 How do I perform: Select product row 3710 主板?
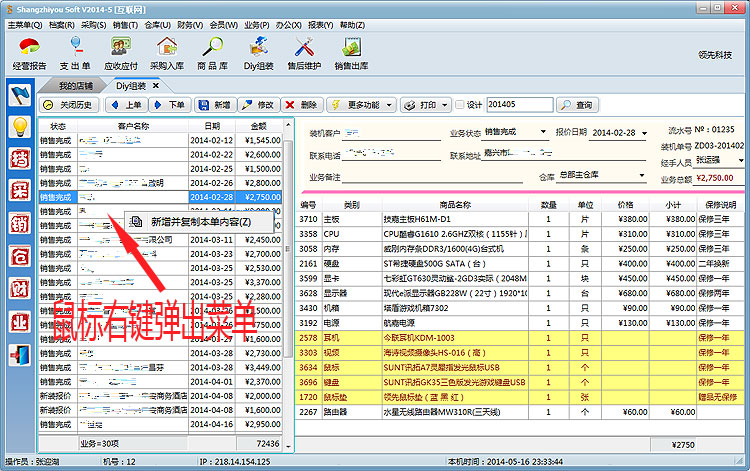coord(520,219)
